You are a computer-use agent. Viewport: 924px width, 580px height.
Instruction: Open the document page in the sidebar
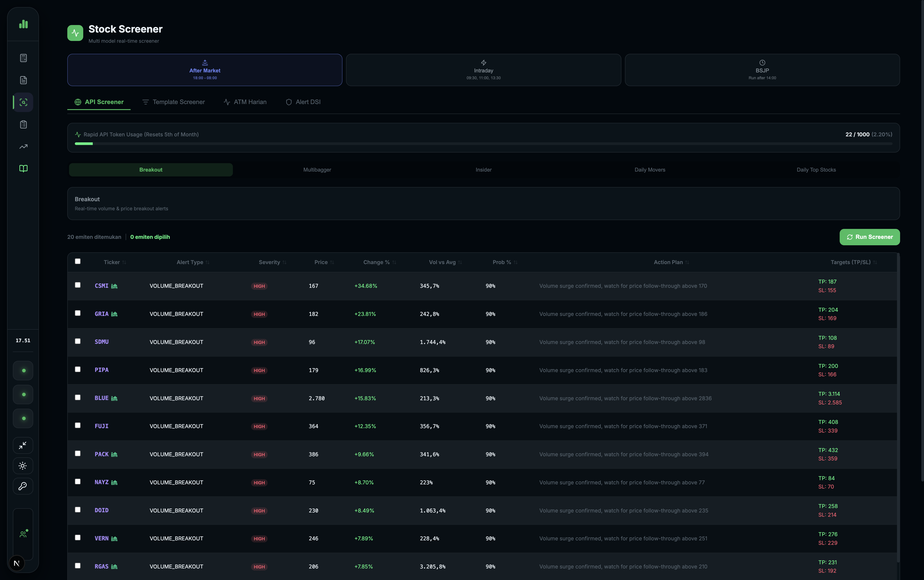tap(23, 80)
